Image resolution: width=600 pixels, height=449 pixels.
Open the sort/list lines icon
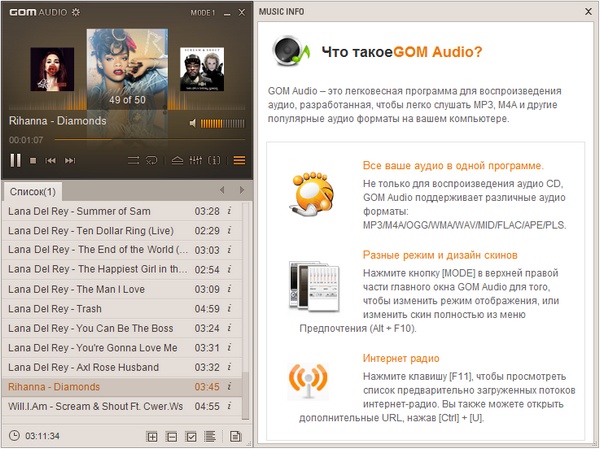click(210, 436)
